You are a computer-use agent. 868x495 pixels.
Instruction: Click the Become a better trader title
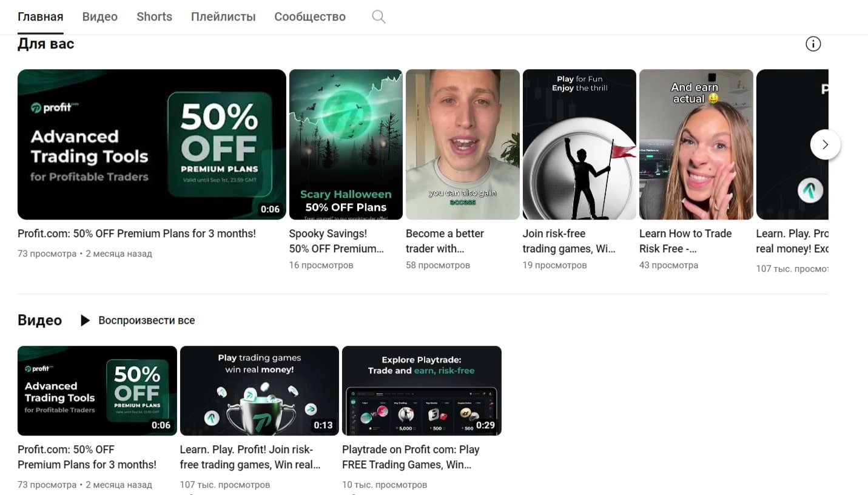click(x=445, y=241)
